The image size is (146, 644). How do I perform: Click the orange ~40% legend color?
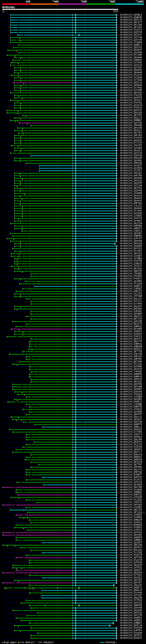coord(45,4)
